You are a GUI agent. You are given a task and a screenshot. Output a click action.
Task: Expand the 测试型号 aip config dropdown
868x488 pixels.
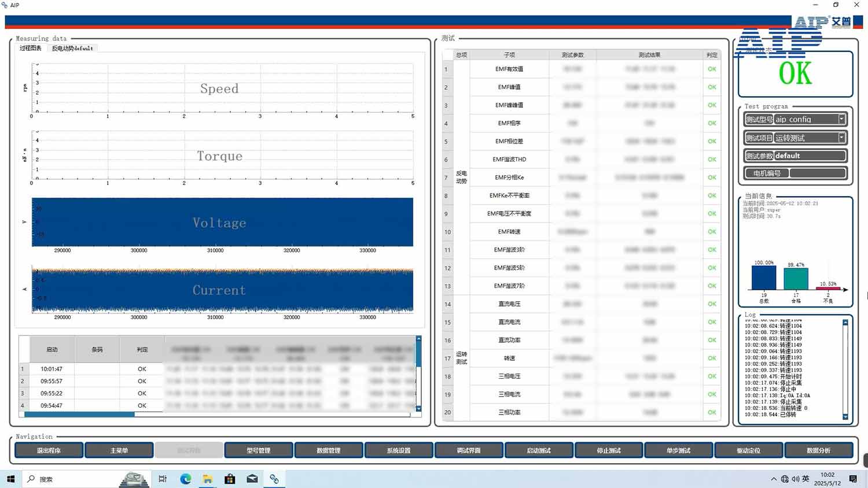841,119
